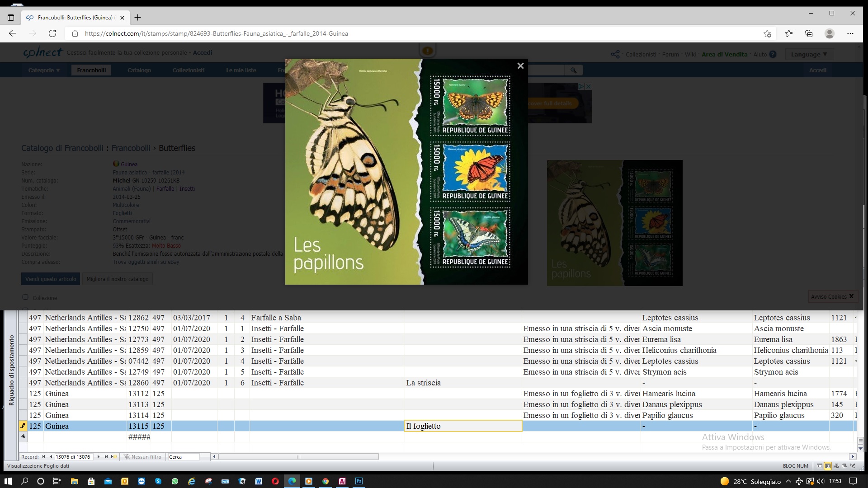
Task: Open Edge settings and more menu
Action: 850,33
